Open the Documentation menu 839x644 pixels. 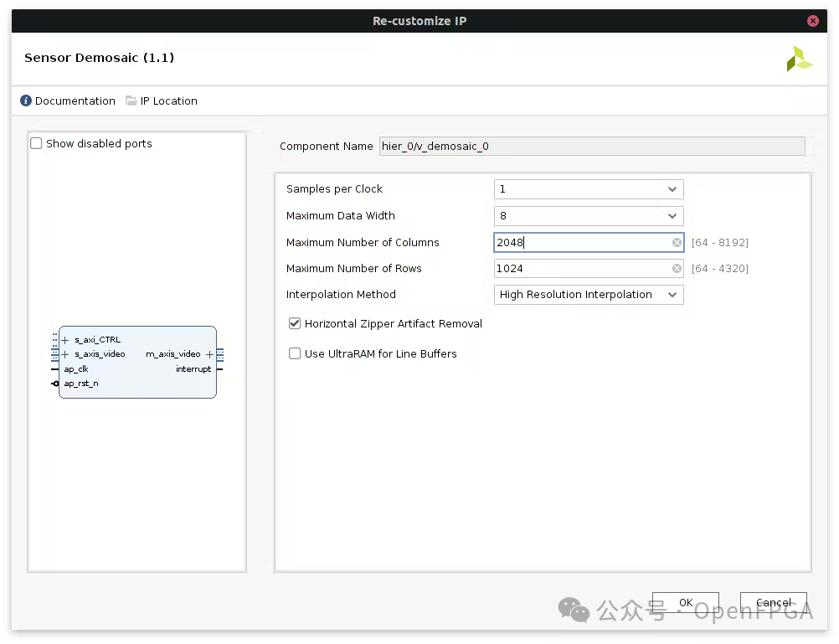pyautogui.click(x=75, y=101)
